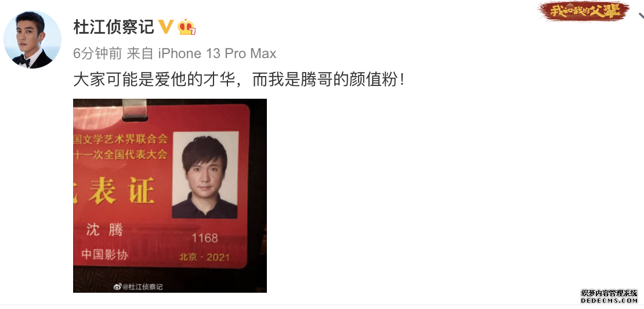Click the portrait photo on the badge
This screenshot has width=644, height=309.
click(x=205, y=175)
